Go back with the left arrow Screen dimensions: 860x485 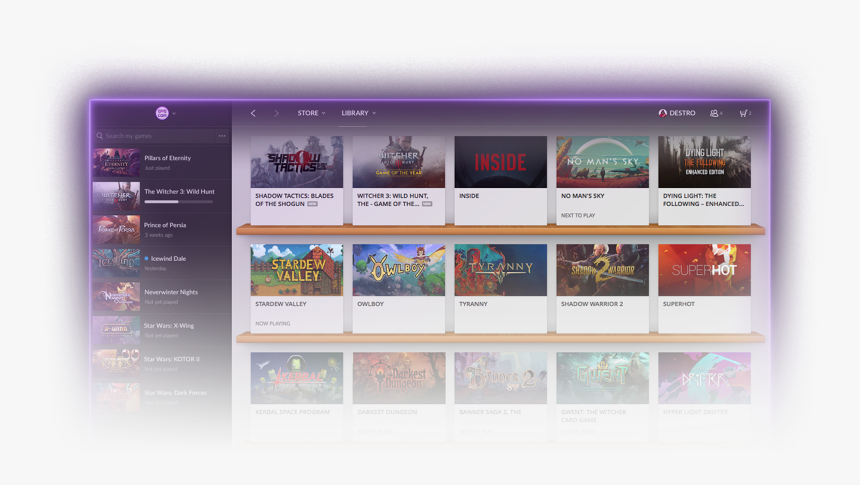pos(253,113)
